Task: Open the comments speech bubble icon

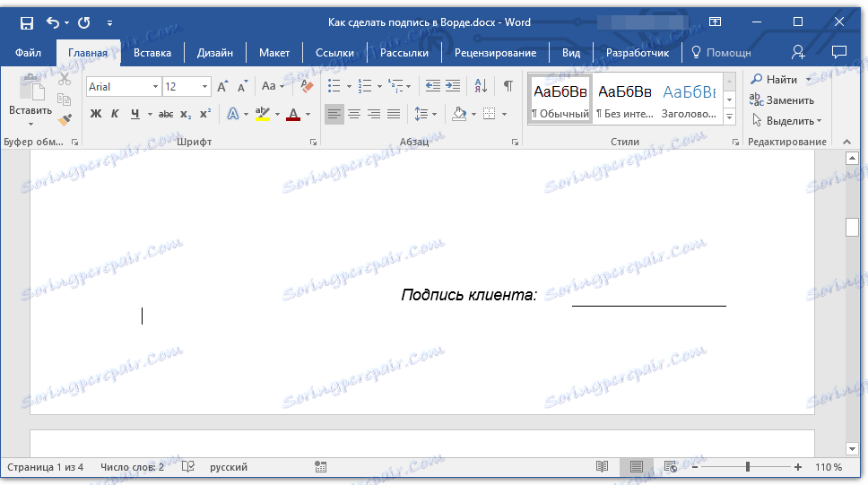Action: (x=839, y=53)
